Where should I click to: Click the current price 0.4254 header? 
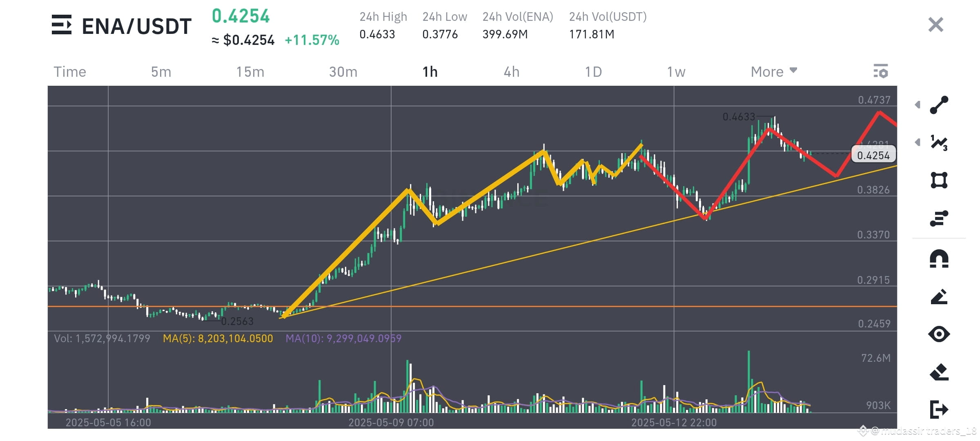pos(241,16)
